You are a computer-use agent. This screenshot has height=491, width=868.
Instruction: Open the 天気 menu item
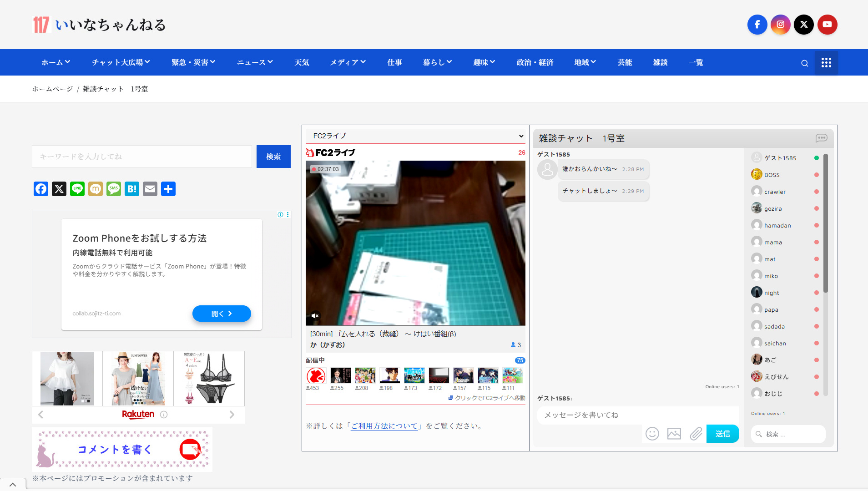[x=302, y=62]
